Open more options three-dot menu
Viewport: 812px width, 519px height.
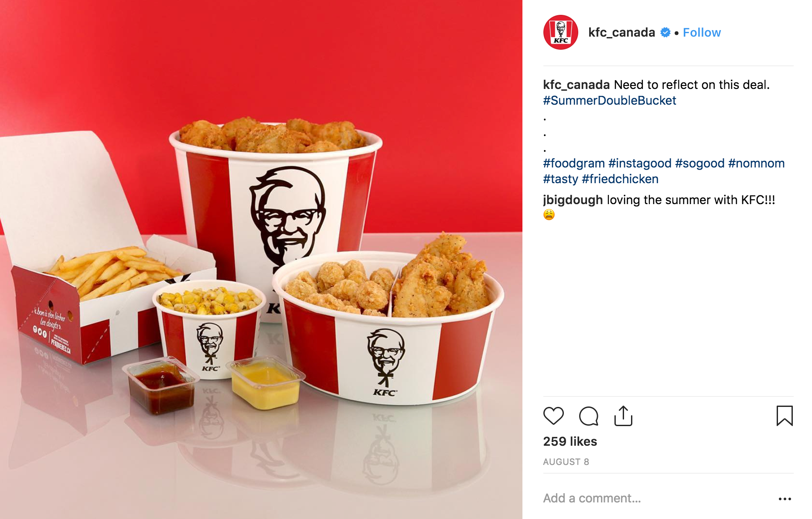[x=785, y=499]
